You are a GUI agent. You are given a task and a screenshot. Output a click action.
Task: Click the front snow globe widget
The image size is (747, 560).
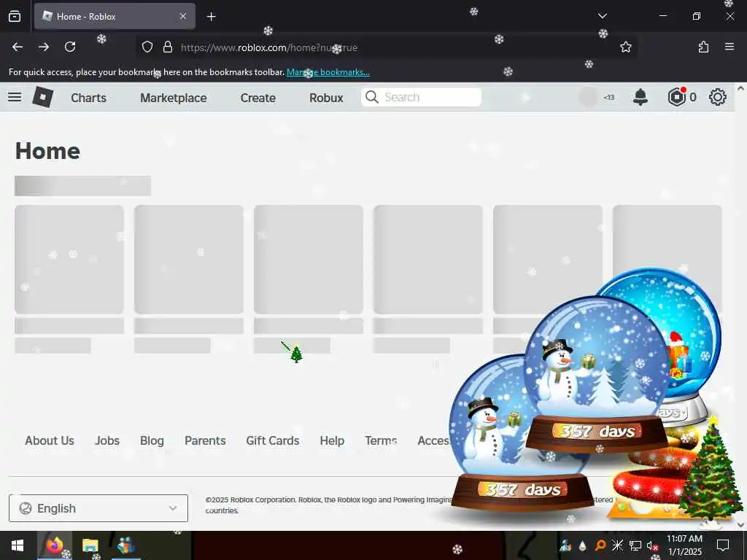(597, 376)
